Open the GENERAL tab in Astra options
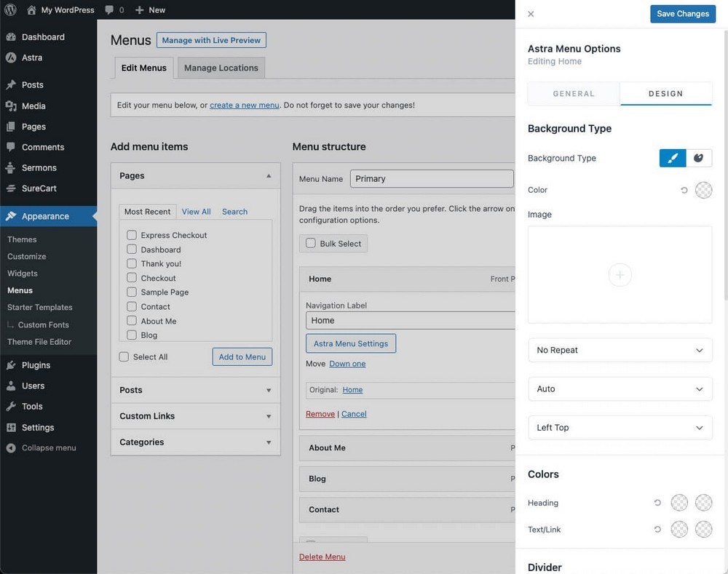The height and width of the screenshot is (574, 728). pyautogui.click(x=574, y=94)
